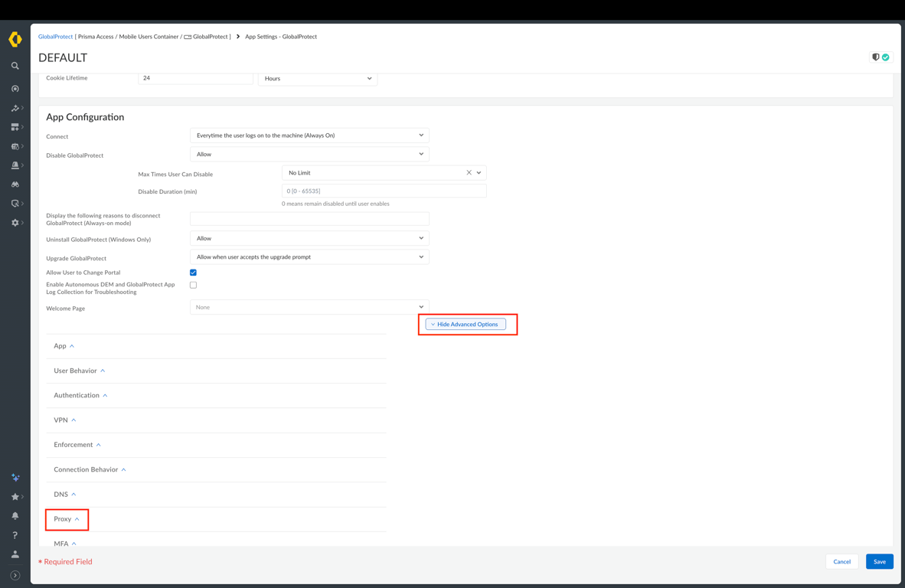Expand the Authentication section
This screenshot has height=588, width=905.
80,395
